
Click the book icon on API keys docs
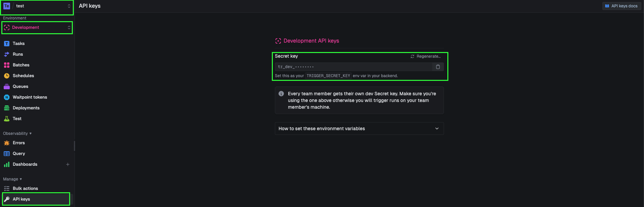point(607,6)
